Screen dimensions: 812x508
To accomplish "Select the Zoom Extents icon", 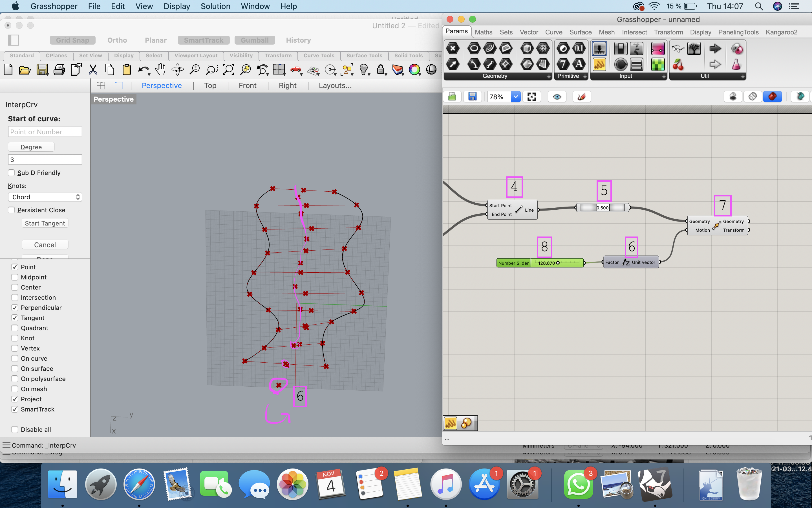I will pyautogui.click(x=228, y=69).
